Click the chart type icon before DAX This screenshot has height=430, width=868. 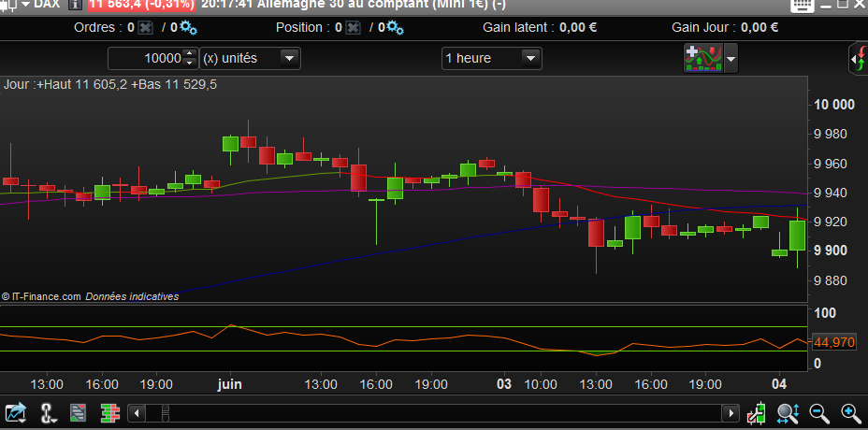[7, 5]
